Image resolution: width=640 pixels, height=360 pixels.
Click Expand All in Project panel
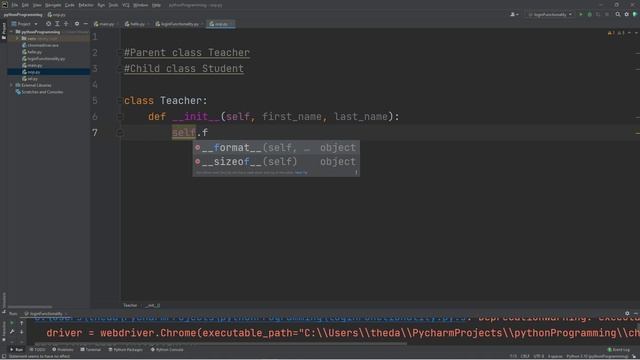click(x=57, y=24)
